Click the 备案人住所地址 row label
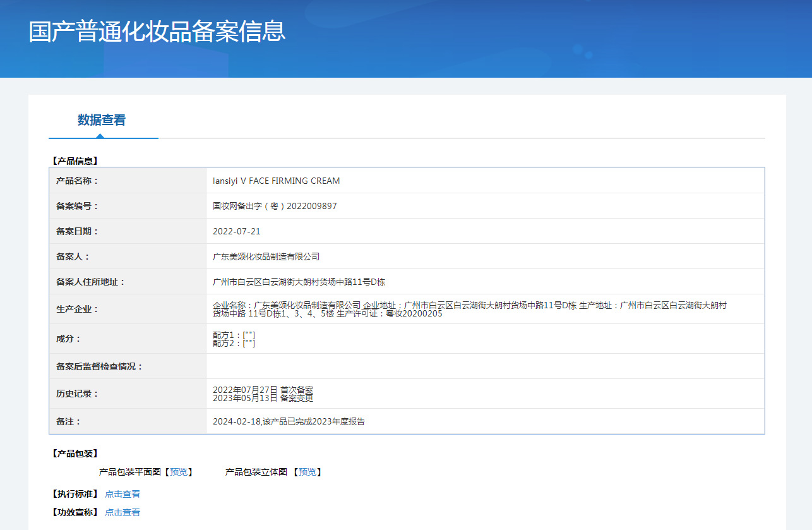Screen dimensions: 812x530 coord(91,282)
